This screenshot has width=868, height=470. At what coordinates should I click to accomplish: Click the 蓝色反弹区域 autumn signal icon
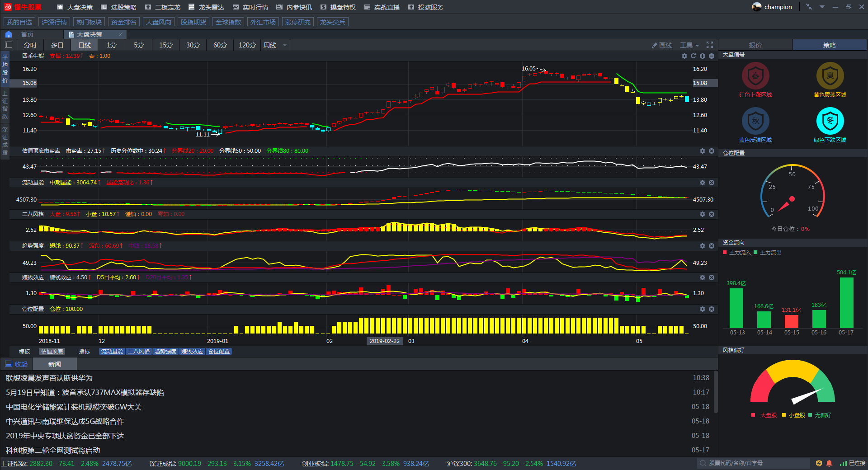[x=755, y=121]
